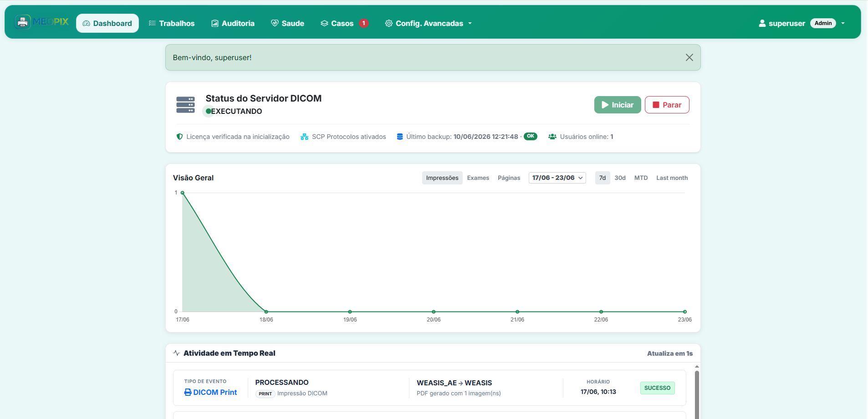868x419 pixels.
Task: Expand Config. Avancadas dropdown
Action: pyautogui.click(x=429, y=23)
